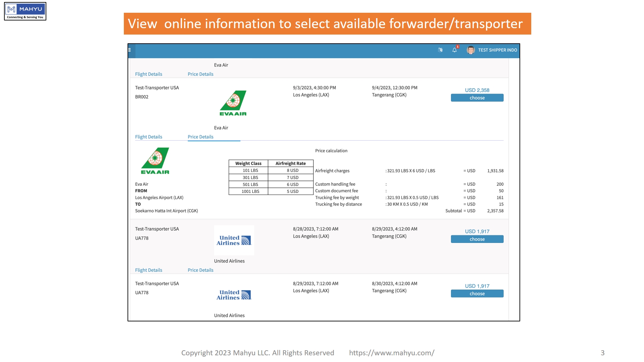
Task: Open Price Details under first United Airlines card
Action: [200, 270]
